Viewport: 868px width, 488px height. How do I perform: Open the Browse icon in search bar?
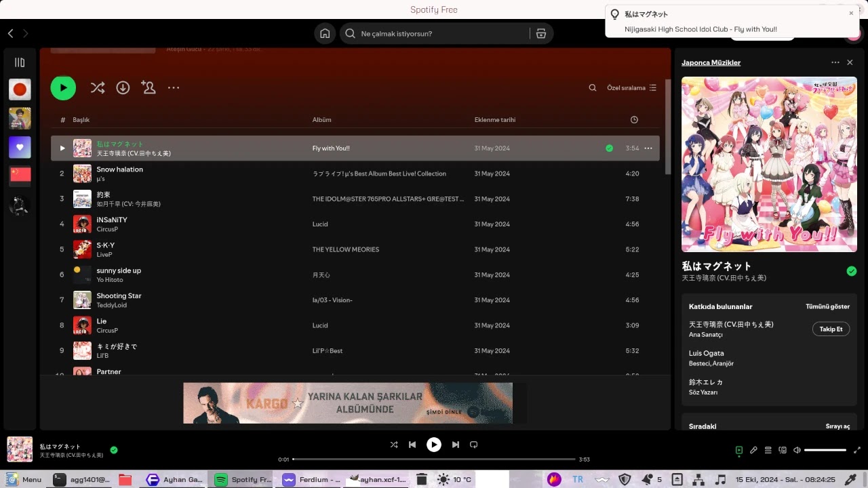click(x=540, y=33)
